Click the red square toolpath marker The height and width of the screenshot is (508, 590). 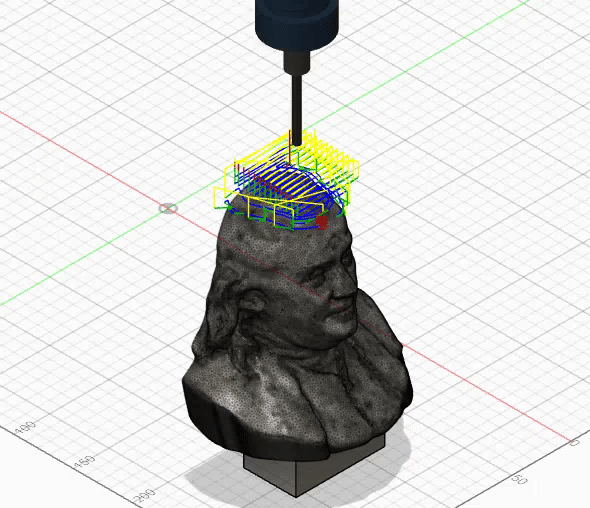point(322,222)
